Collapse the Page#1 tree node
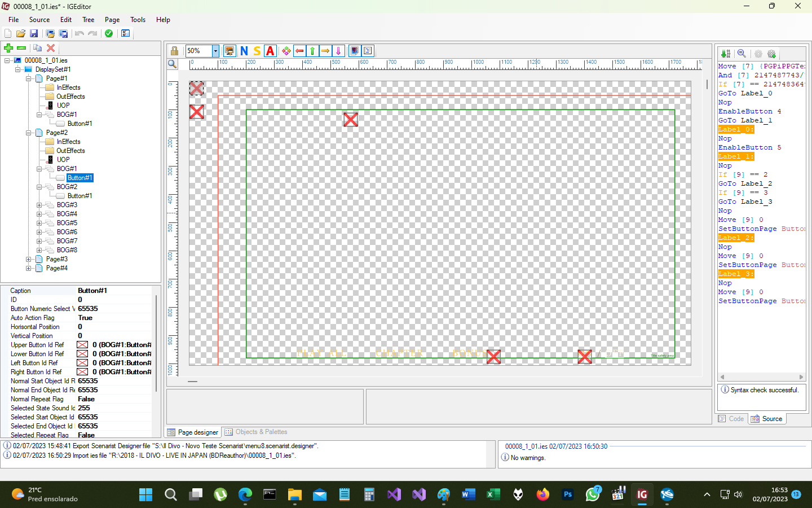Viewport: 812px width, 508px height. coord(29,78)
